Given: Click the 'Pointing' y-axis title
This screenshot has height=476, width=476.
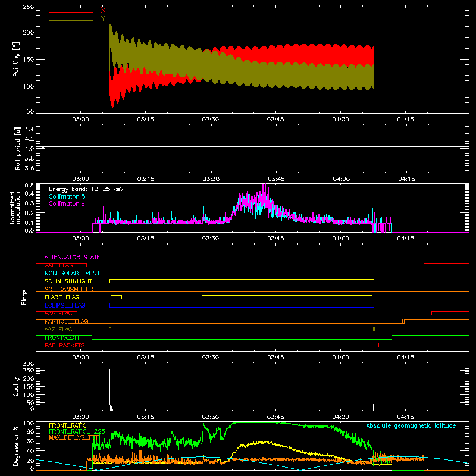Looking at the screenshot, I should (x=16, y=59).
